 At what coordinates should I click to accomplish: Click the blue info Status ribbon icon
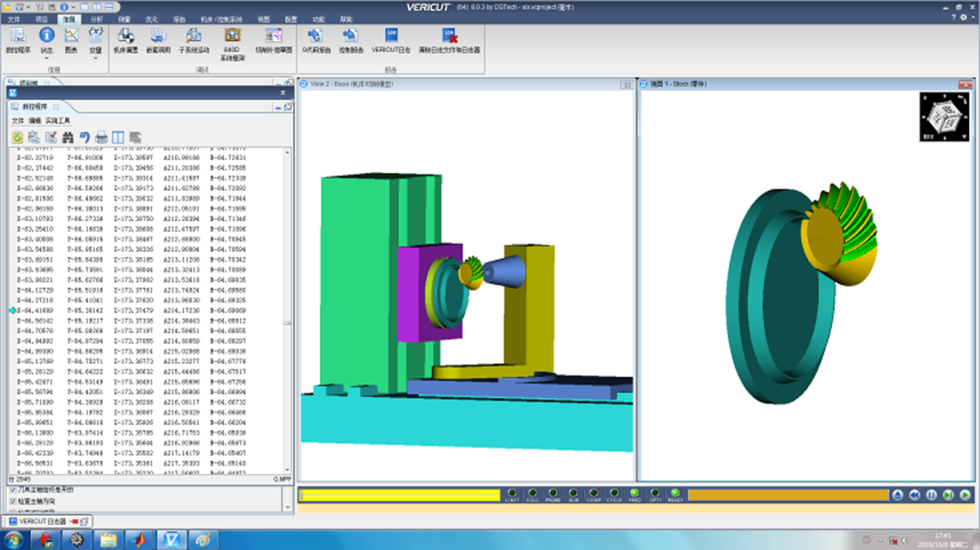(47, 35)
